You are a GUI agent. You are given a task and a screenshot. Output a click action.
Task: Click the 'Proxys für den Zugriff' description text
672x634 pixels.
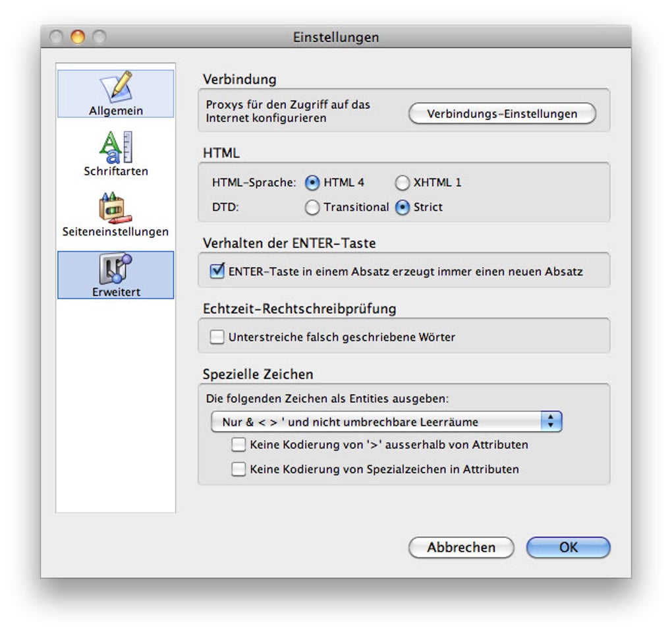(x=287, y=111)
